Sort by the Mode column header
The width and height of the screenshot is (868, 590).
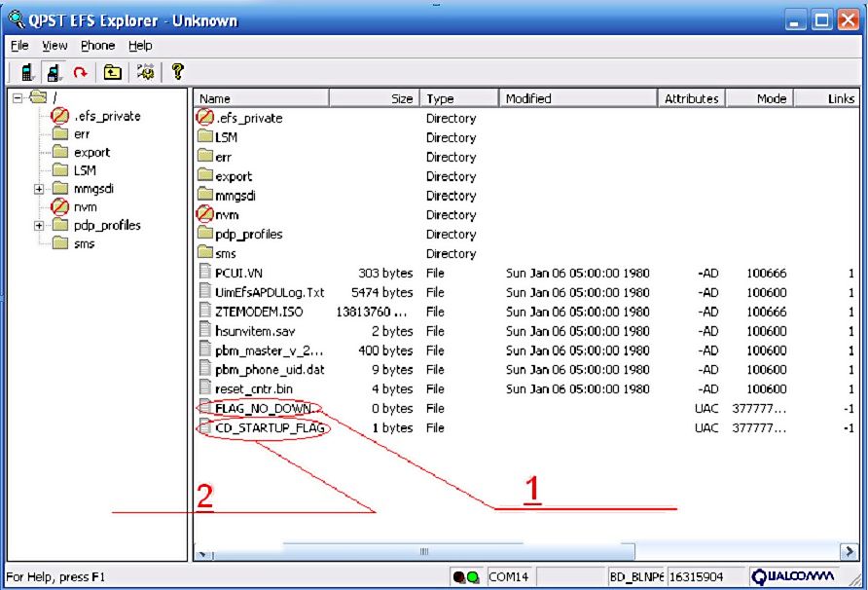coord(760,98)
